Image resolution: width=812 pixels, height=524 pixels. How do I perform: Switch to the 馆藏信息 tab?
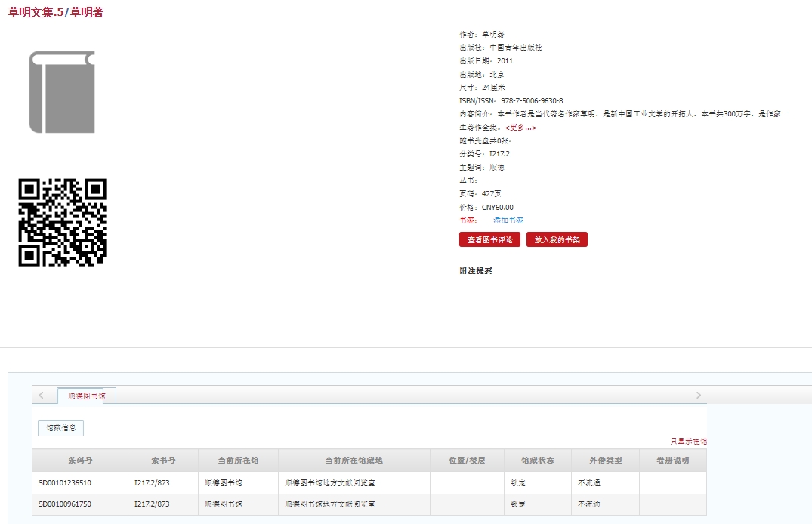click(60, 428)
